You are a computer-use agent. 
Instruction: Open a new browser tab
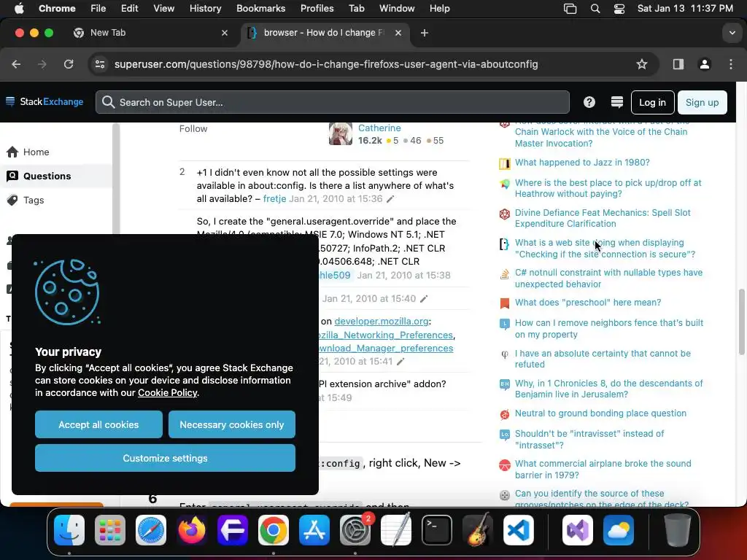coord(425,33)
